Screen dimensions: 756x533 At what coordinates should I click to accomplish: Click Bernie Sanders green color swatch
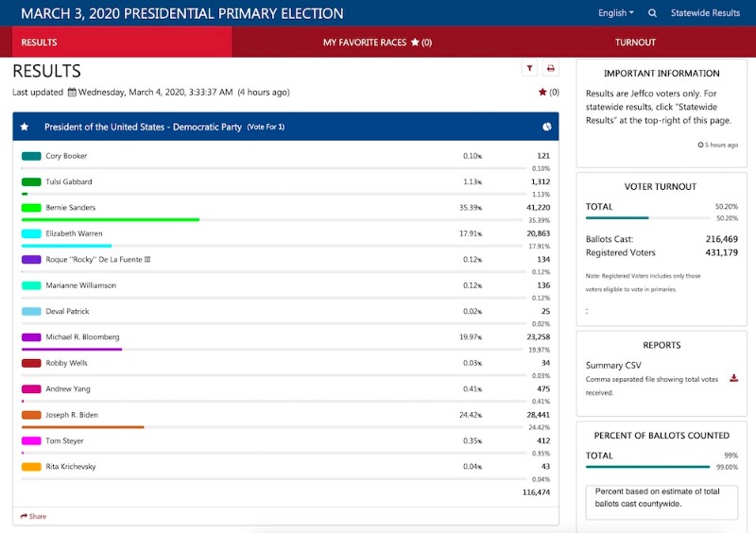(31, 208)
